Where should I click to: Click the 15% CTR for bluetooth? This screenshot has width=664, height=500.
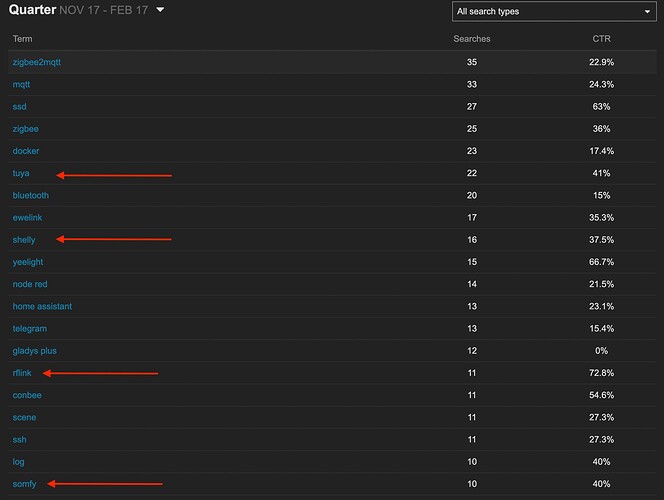(x=601, y=196)
